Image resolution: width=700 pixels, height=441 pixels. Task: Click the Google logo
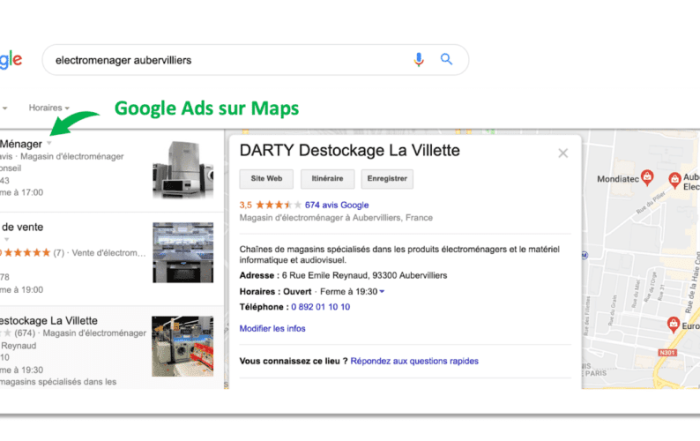[x=11, y=60]
